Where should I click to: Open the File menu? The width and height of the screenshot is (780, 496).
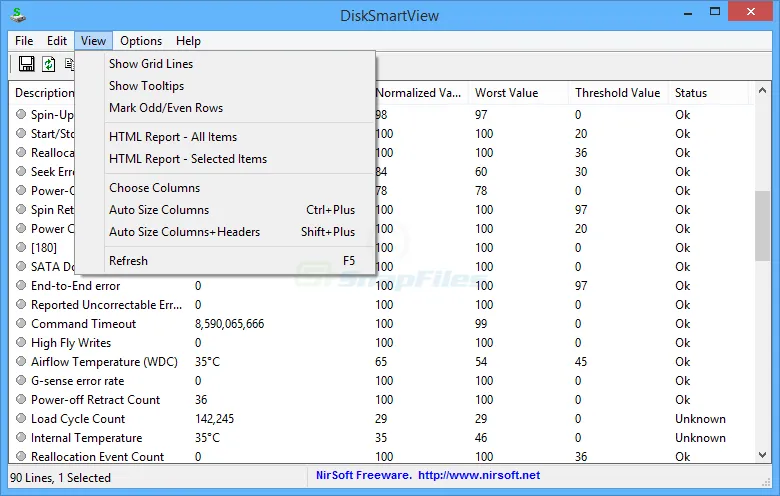pos(24,41)
